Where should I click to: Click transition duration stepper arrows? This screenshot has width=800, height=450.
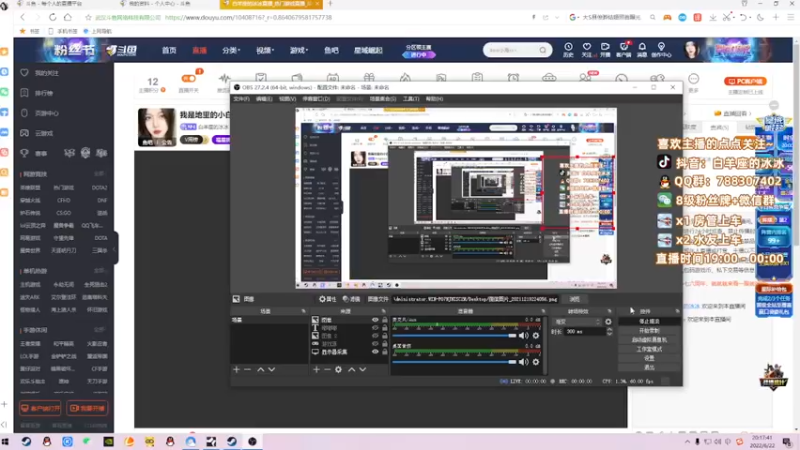click(x=609, y=332)
